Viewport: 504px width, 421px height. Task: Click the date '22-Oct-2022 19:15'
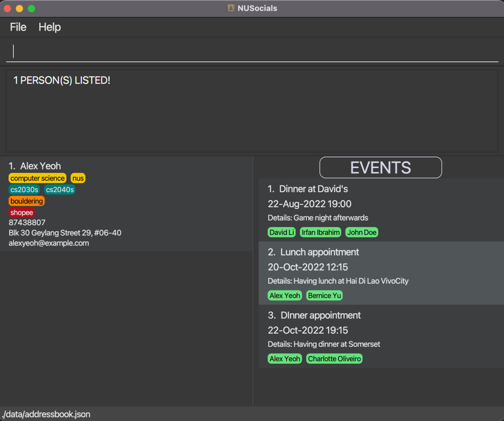[x=307, y=331]
